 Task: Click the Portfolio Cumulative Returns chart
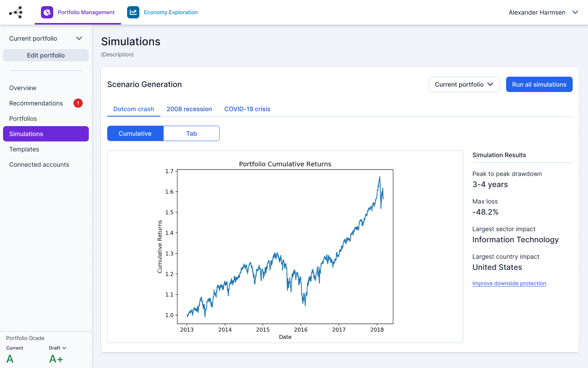285,246
